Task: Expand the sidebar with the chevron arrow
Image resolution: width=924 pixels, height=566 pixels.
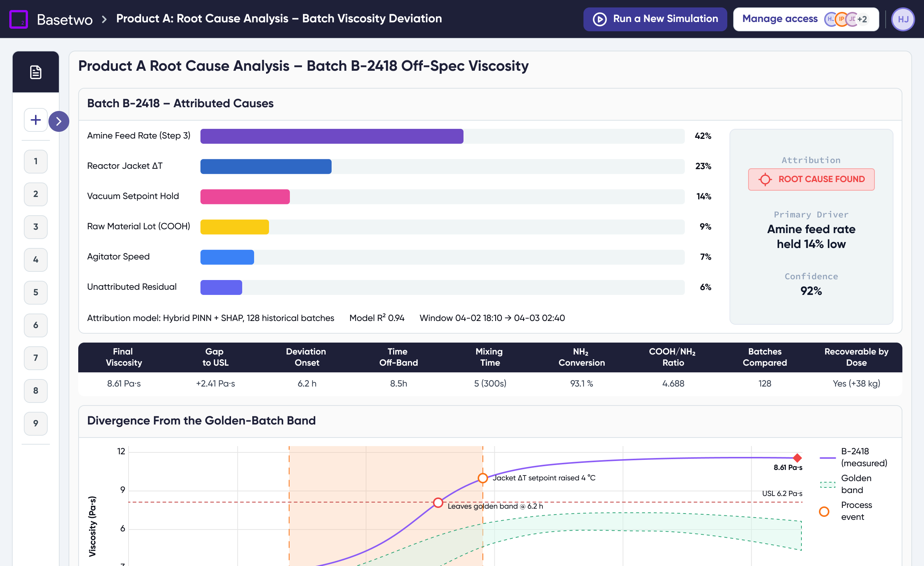Action: 59,121
